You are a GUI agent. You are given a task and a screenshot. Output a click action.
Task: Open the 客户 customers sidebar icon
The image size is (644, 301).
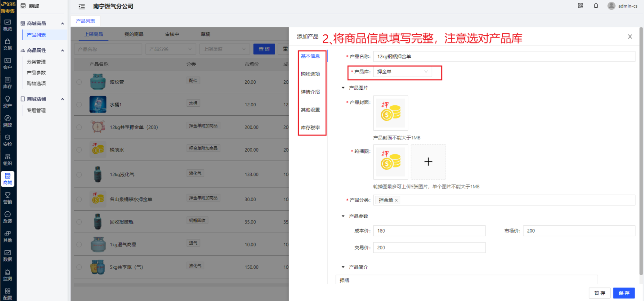coord(8,64)
